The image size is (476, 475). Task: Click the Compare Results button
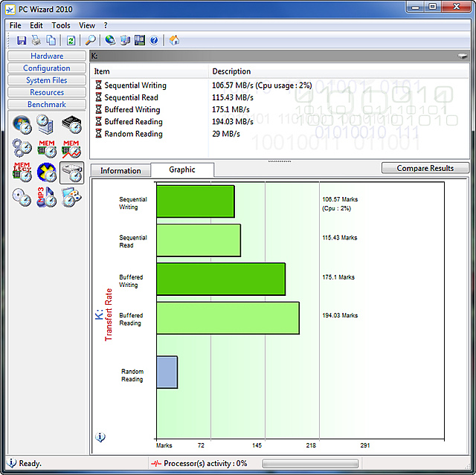[425, 168]
